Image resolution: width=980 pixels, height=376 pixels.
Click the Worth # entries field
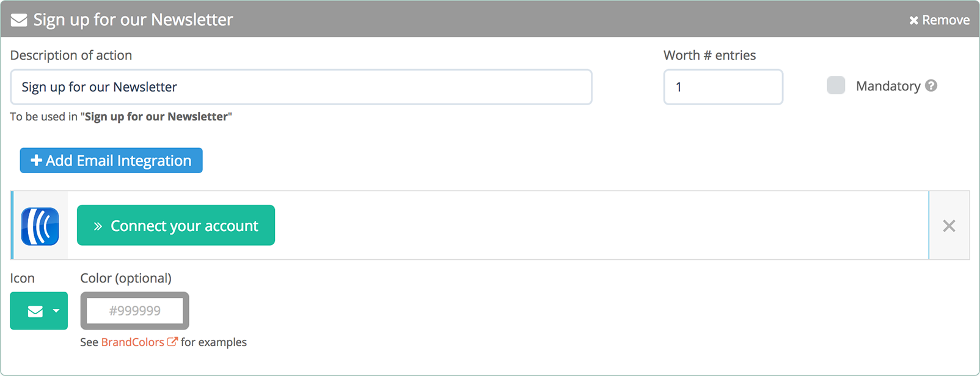(723, 87)
